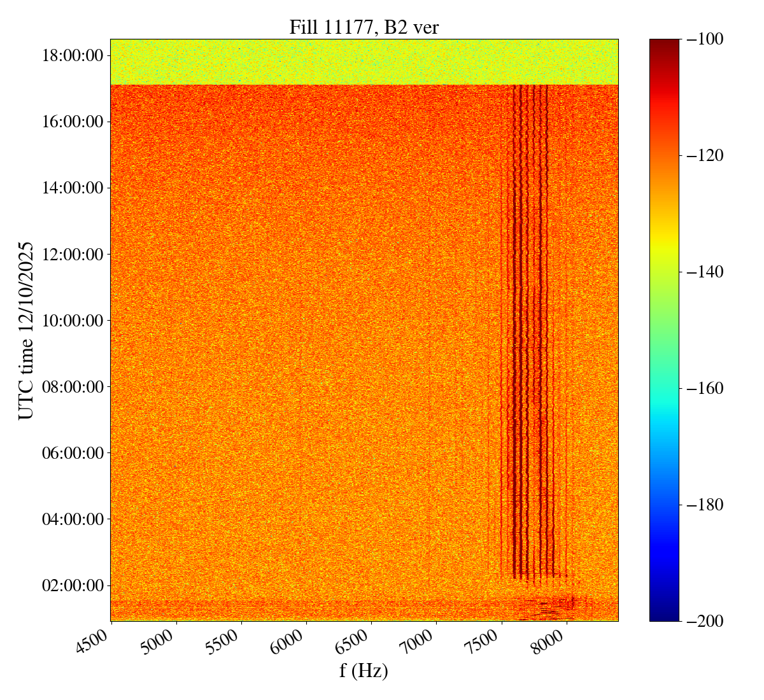
Task: Click the dark red vertical lines near 7700 Hz
Action: 527,318
